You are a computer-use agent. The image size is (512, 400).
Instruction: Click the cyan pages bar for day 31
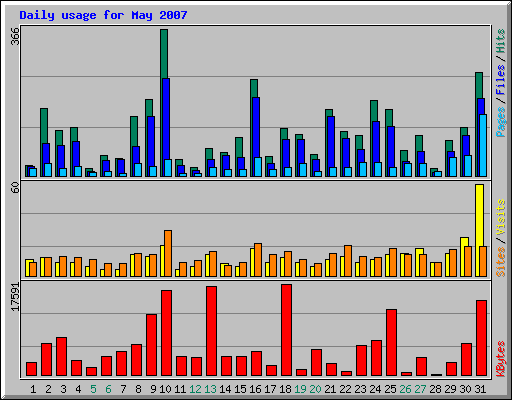tap(483, 145)
